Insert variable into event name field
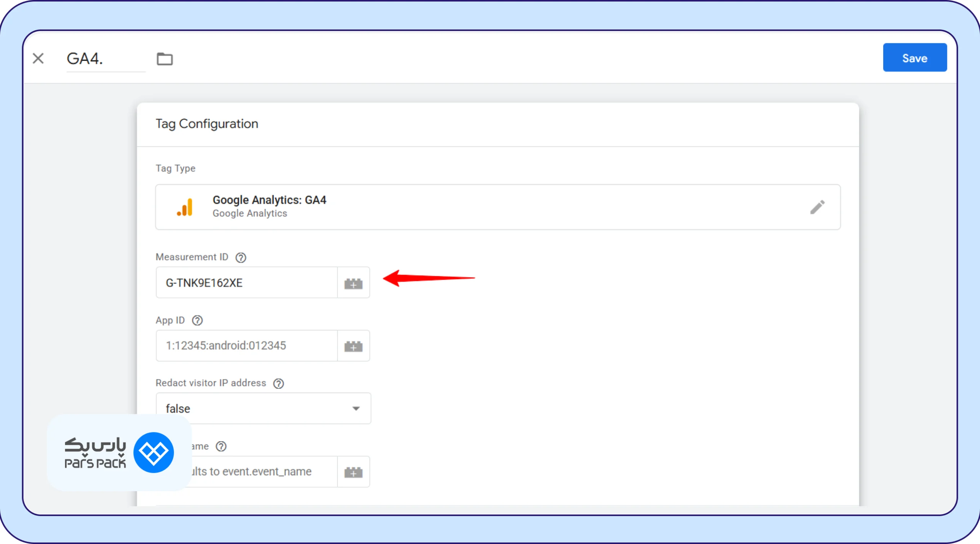 (x=353, y=472)
